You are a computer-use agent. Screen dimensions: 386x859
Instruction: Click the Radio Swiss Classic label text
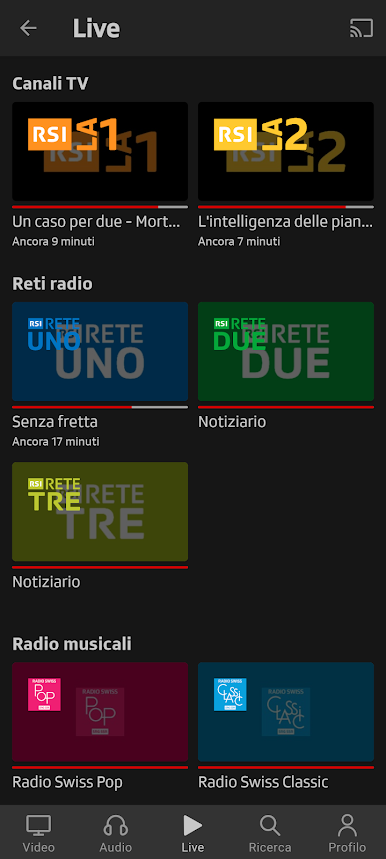click(263, 782)
